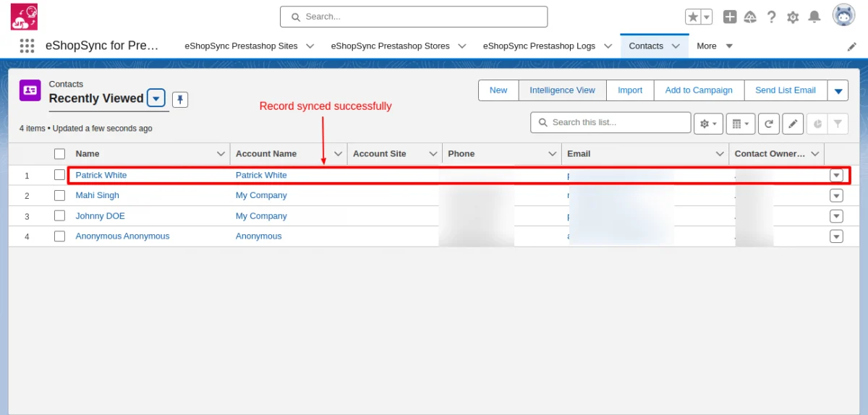Screen dimensions: 868x415
Task: Toggle the select all rows checkbox
Action: [x=60, y=154]
